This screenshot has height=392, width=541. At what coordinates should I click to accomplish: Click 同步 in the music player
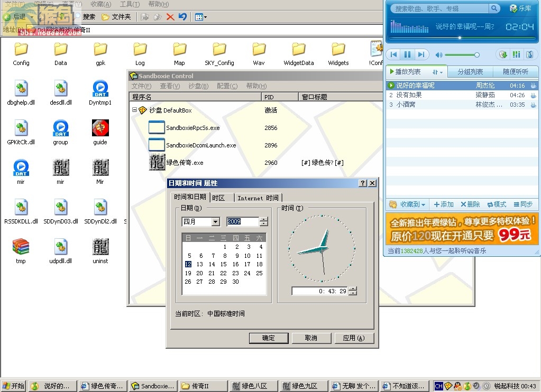(x=523, y=204)
